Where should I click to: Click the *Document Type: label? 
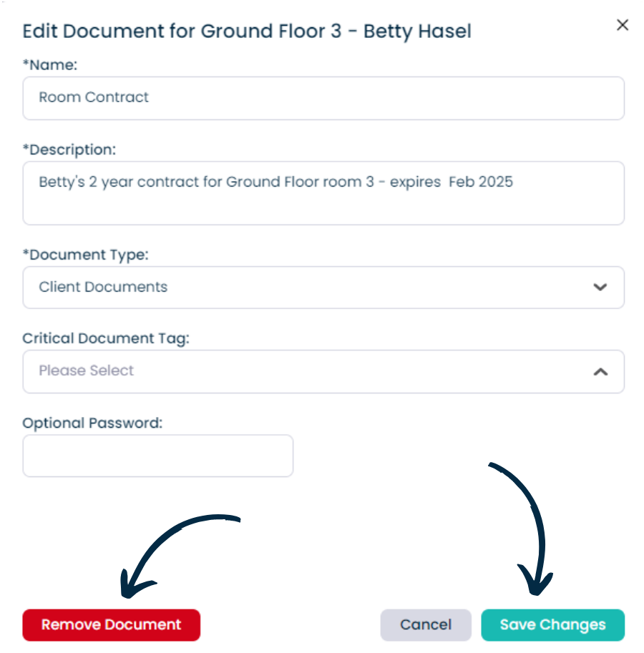click(x=85, y=255)
